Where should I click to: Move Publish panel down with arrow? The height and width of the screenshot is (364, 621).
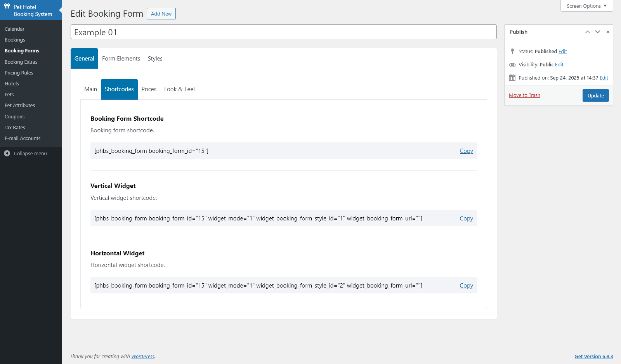point(598,32)
